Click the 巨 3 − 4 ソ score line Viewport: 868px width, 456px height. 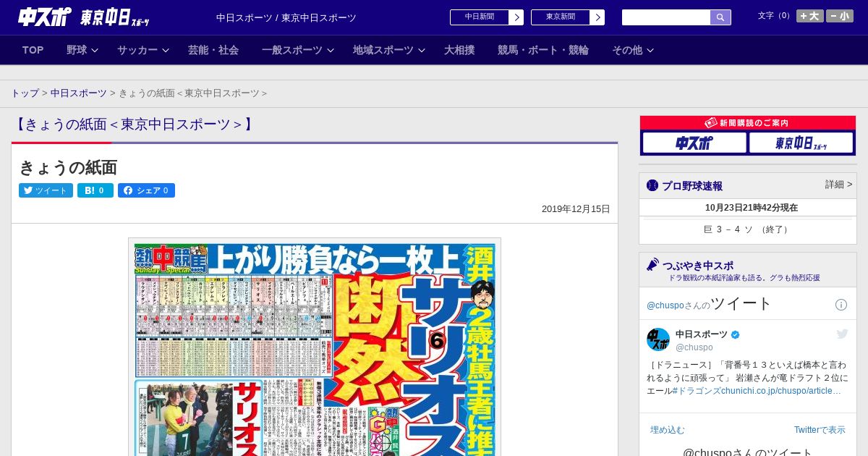click(748, 229)
